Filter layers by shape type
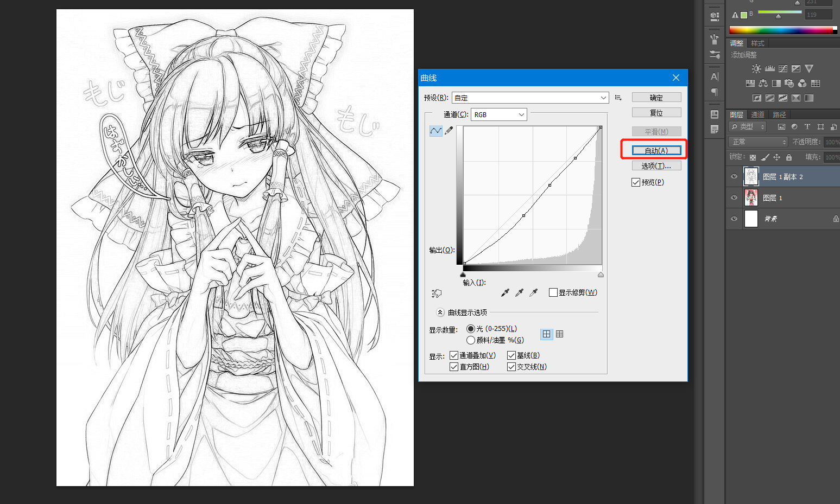Viewport: 840px width, 504px height. pyautogui.click(x=820, y=126)
